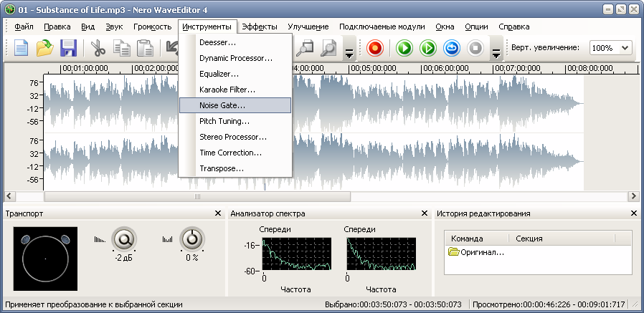Click the undo arrow icon
644x313 pixels.
[171, 48]
